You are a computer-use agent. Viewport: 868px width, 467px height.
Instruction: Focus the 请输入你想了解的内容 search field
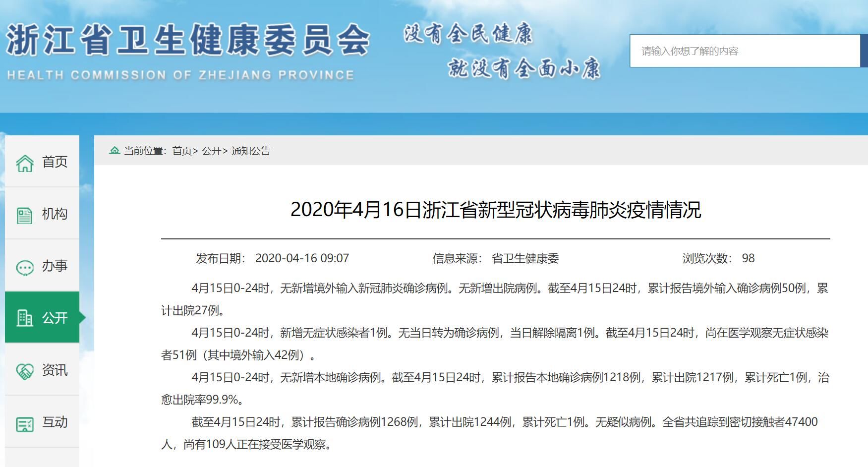(x=744, y=51)
